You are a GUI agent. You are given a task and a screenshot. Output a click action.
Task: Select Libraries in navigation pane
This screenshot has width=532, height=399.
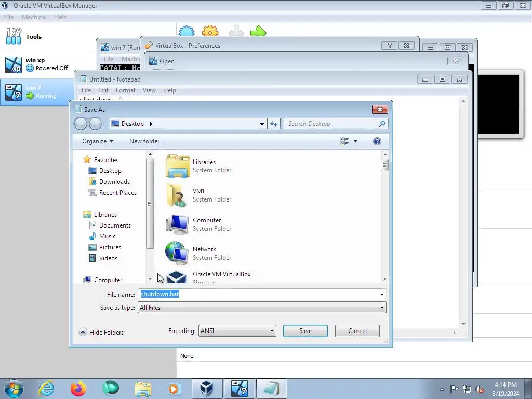(100, 215)
